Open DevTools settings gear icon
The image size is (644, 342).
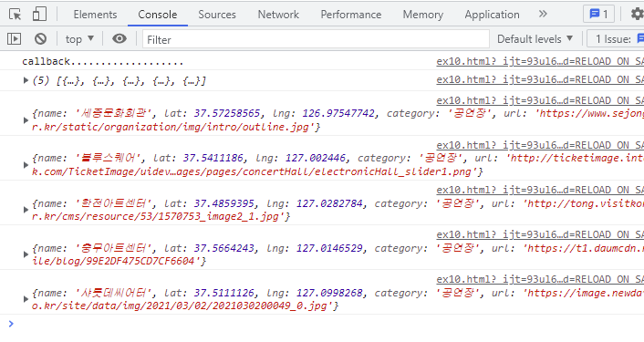pyautogui.click(x=637, y=15)
